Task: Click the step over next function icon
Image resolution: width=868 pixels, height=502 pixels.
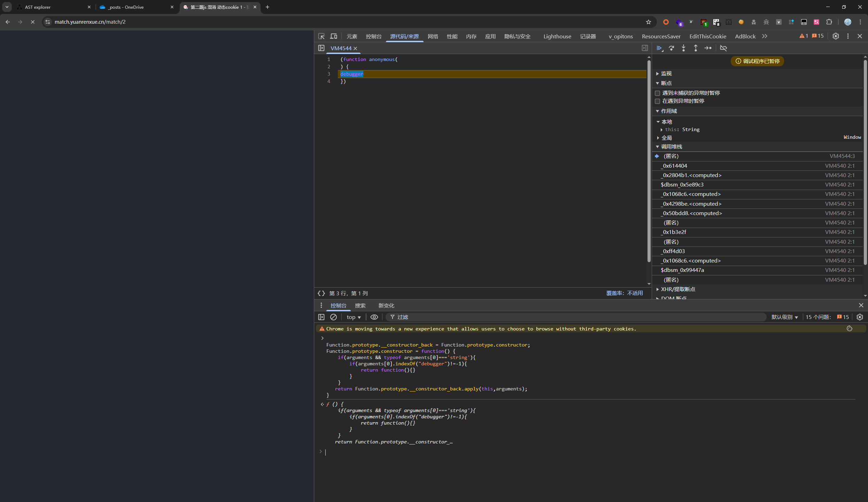Action: click(671, 48)
